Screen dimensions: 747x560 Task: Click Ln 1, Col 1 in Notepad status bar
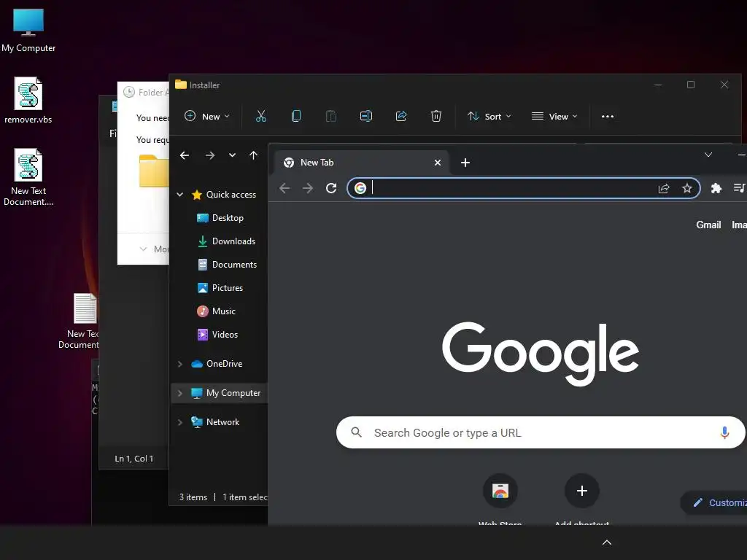tap(134, 459)
